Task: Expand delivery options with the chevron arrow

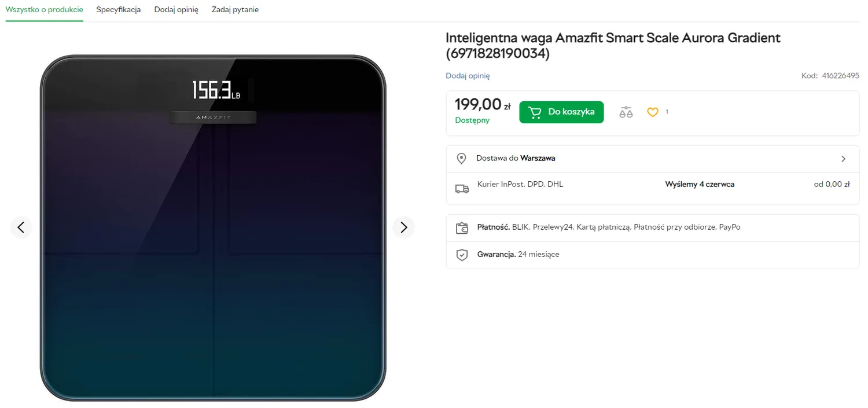Action: tap(843, 159)
